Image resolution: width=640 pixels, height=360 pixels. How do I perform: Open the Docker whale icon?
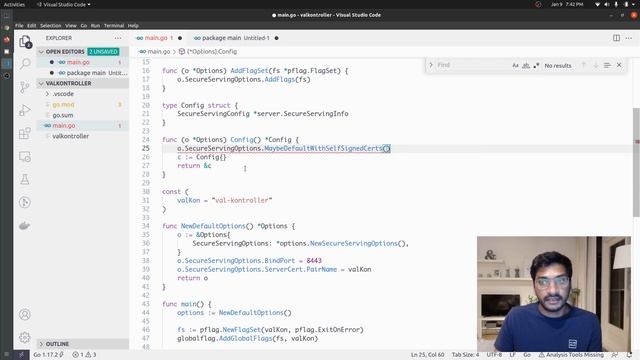25,226
